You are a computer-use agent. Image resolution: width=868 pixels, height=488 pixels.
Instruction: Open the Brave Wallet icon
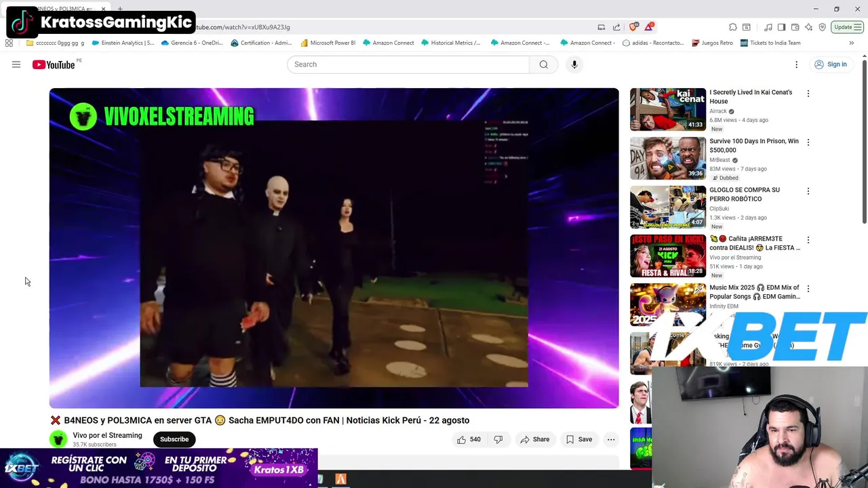(795, 27)
